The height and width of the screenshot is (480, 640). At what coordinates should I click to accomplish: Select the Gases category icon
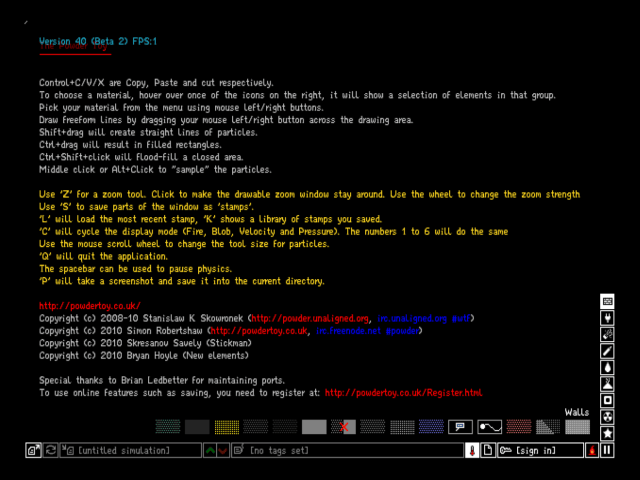(607, 352)
